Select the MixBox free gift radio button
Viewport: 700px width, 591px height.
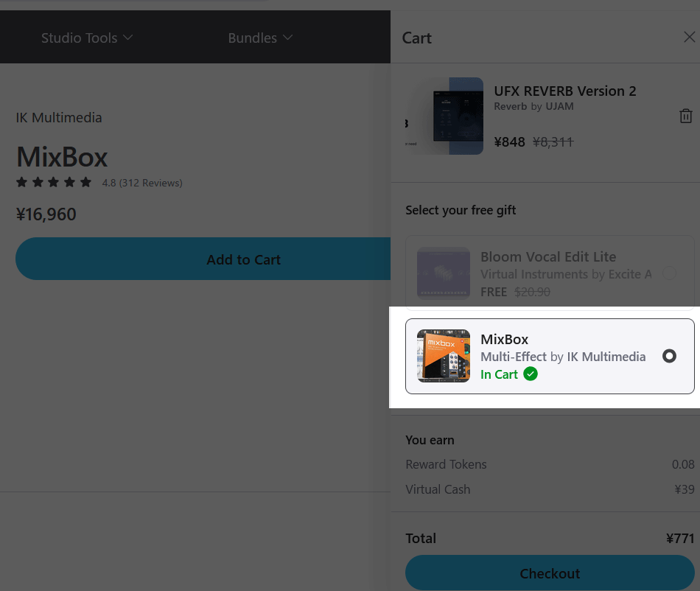pos(669,356)
